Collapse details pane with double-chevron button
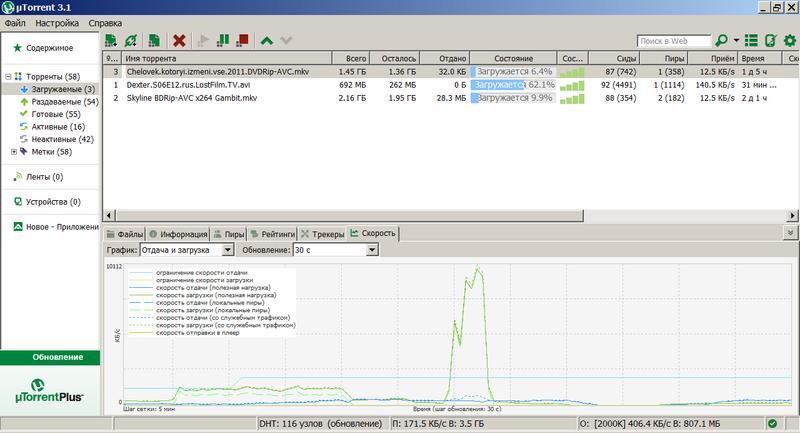This screenshot has width=800, height=433. (790, 233)
